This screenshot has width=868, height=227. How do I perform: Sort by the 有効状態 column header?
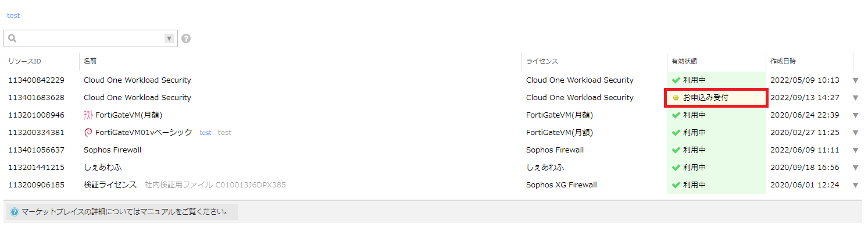684,61
